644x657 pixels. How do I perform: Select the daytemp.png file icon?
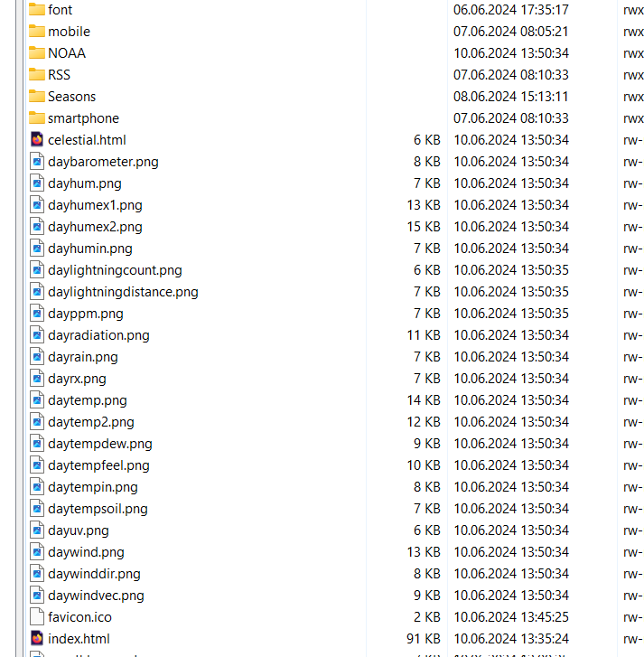(x=36, y=399)
